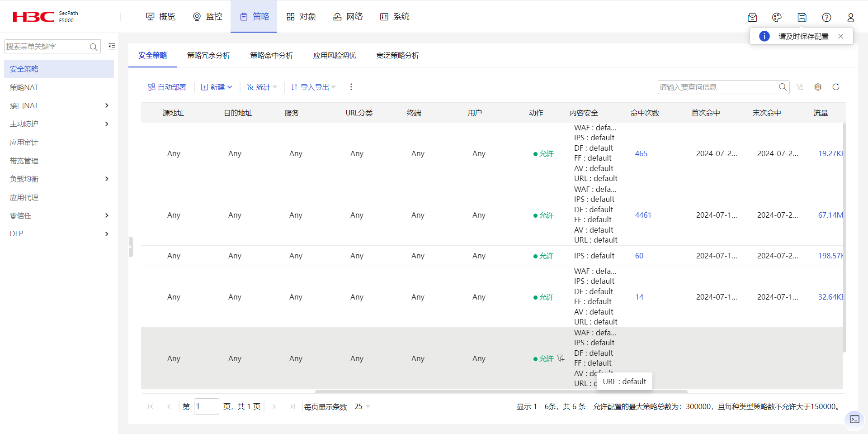
Task: Open the help question mark icon
Action: click(x=826, y=17)
